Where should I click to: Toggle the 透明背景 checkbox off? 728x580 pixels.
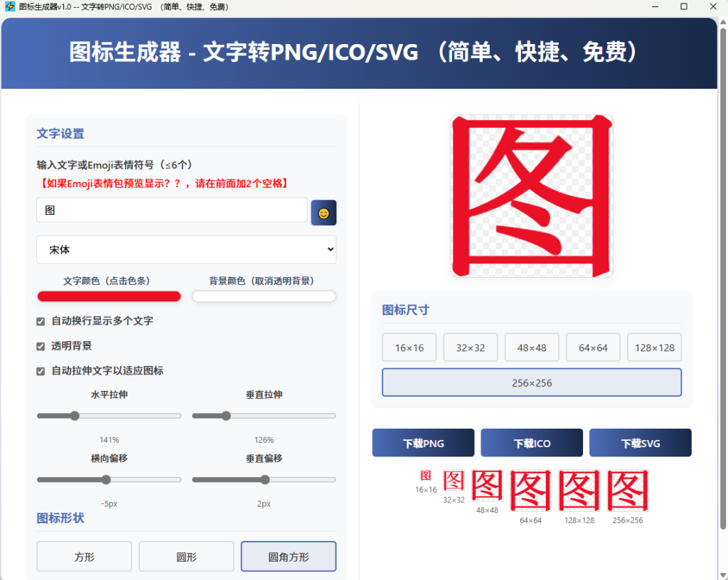click(41, 345)
